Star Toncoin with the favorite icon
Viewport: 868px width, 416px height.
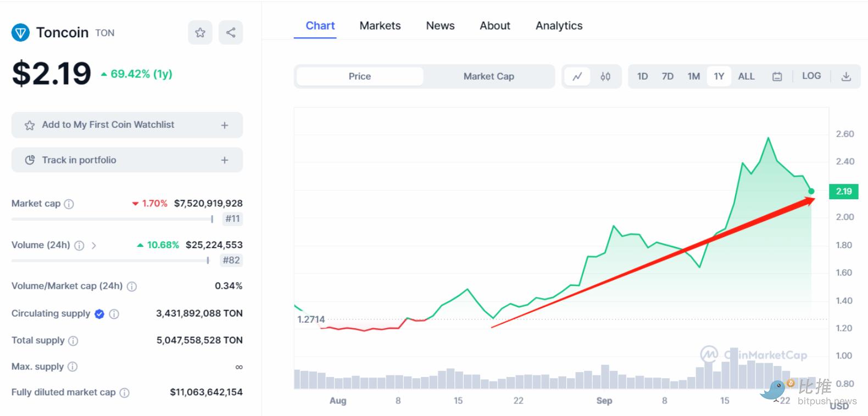(x=200, y=33)
